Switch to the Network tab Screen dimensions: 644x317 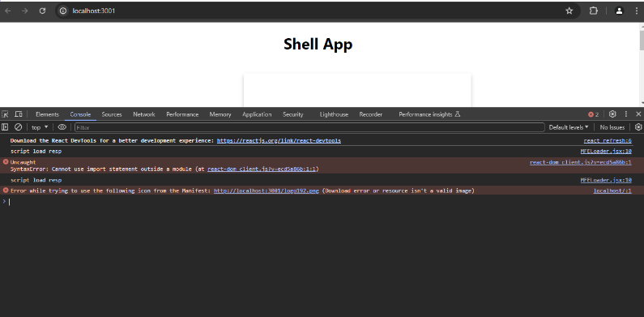143,114
